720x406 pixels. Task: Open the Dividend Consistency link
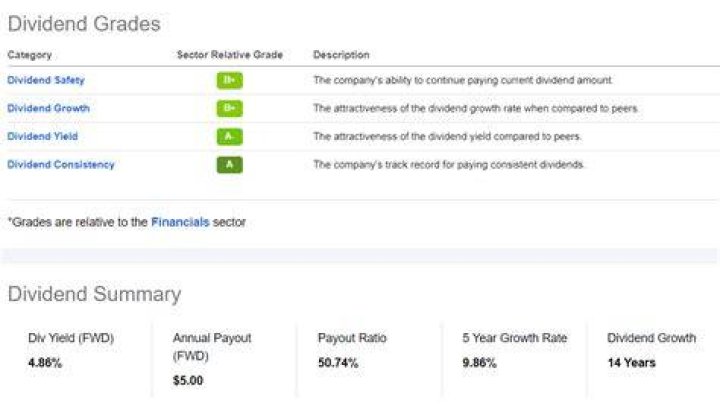click(x=61, y=164)
